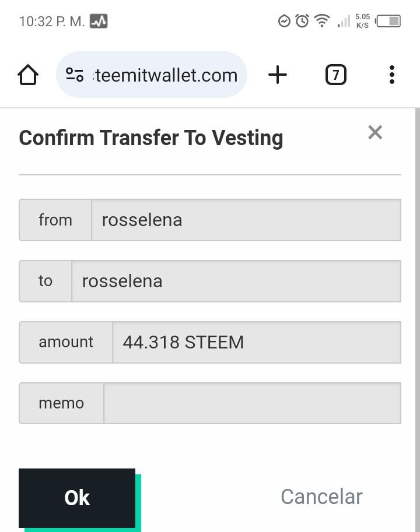Open the tab switcher showing 7 tabs
420x532 pixels.
click(336, 75)
